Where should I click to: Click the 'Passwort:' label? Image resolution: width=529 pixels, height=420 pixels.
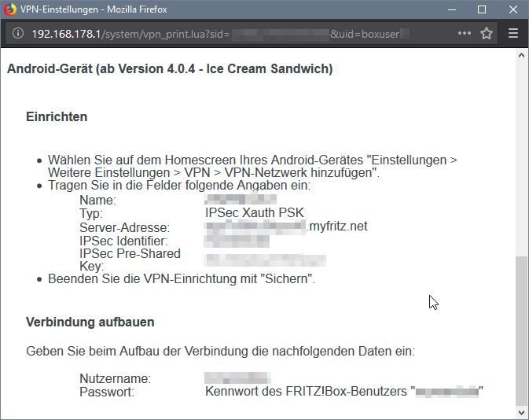click(107, 392)
